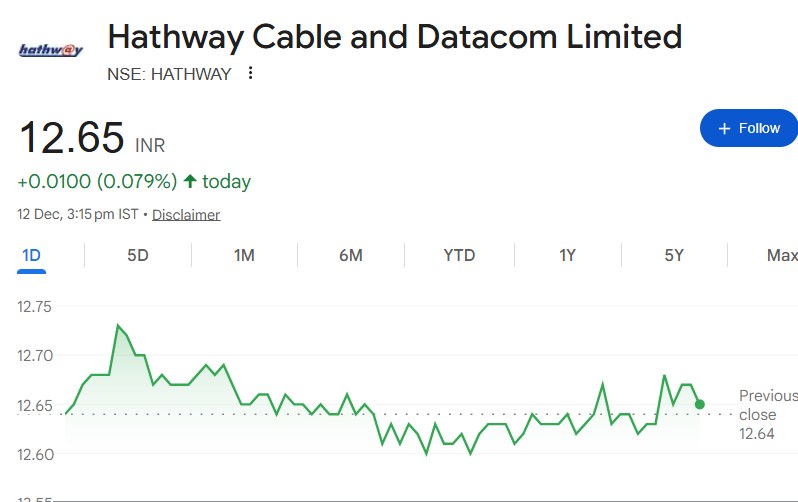The height and width of the screenshot is (502, 798).
Task: Switch chart to 5Y range
Action: [674, 255]
